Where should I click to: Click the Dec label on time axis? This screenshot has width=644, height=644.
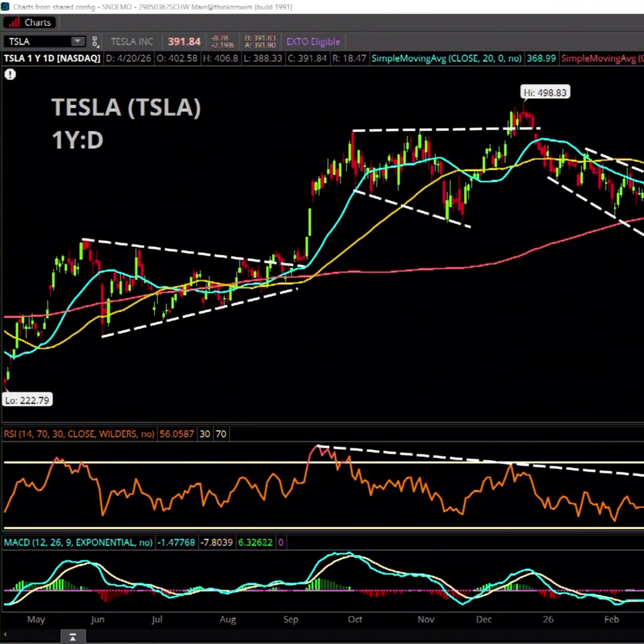[484, 619]
